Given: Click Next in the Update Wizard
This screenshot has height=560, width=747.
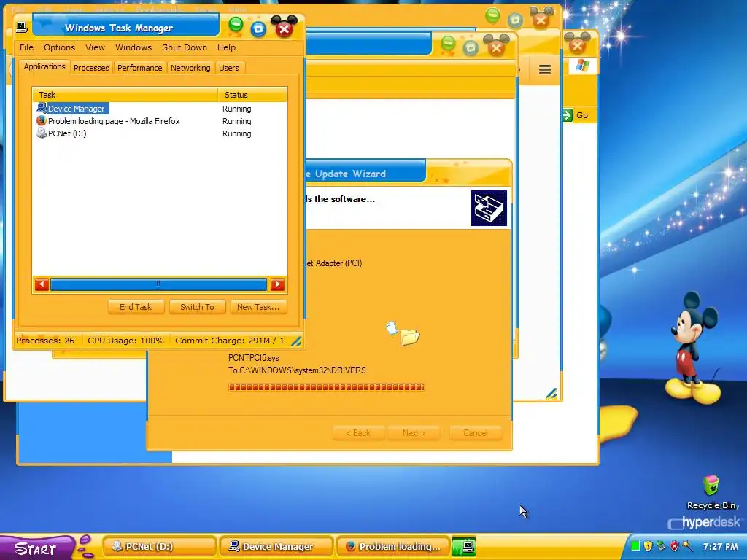Looking at the screenshot, I should point(414,433).
